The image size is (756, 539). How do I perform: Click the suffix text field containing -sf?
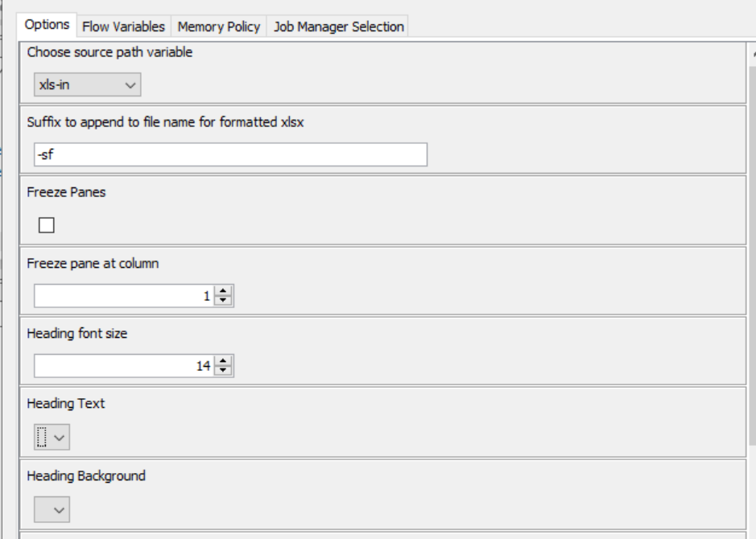point(230,154)
